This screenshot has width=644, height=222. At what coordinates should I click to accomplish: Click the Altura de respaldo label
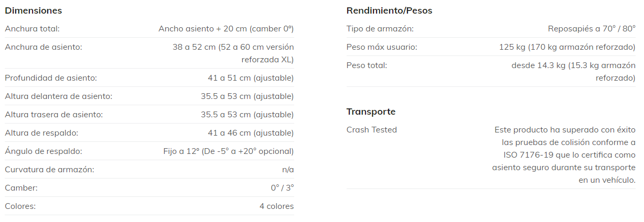click(41, 133)
